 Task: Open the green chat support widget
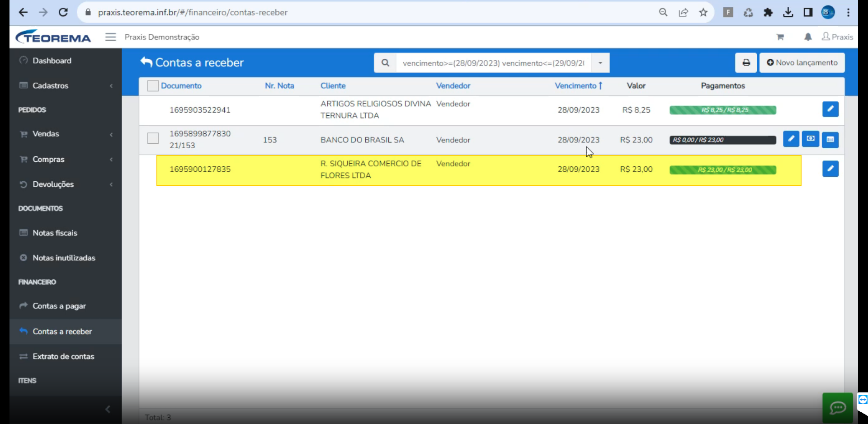coord(837,408)
